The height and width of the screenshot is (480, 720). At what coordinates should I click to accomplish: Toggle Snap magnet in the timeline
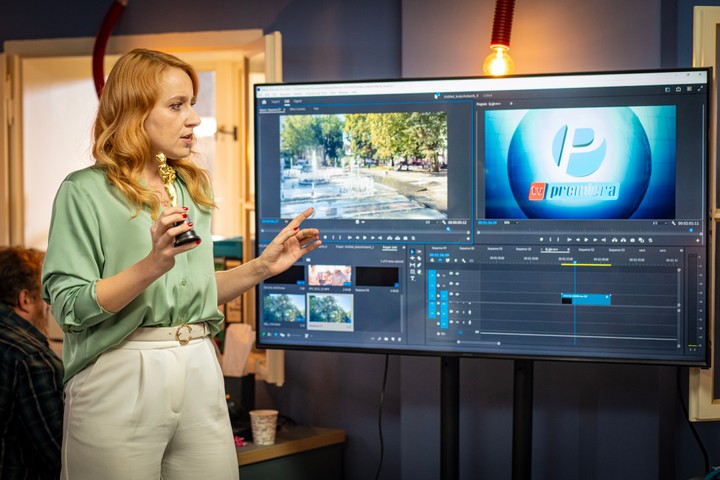pos(438,262)
